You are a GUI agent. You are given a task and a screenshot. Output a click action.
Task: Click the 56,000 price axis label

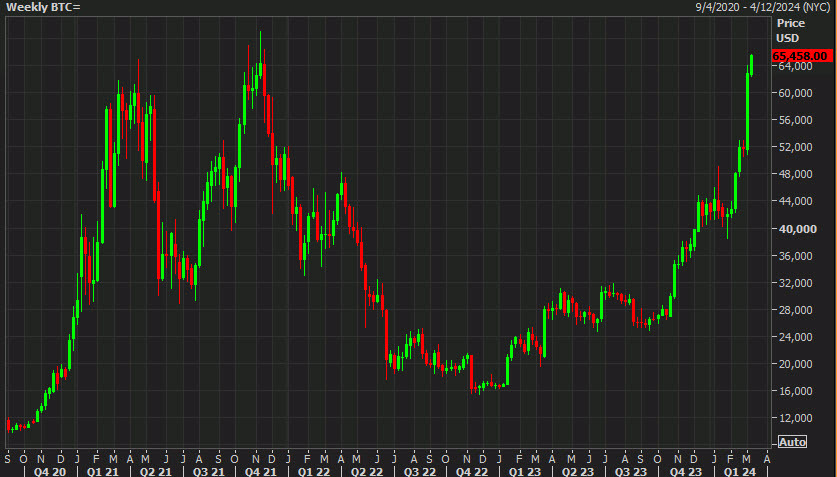pyautogui.click(x=795, y=120)
